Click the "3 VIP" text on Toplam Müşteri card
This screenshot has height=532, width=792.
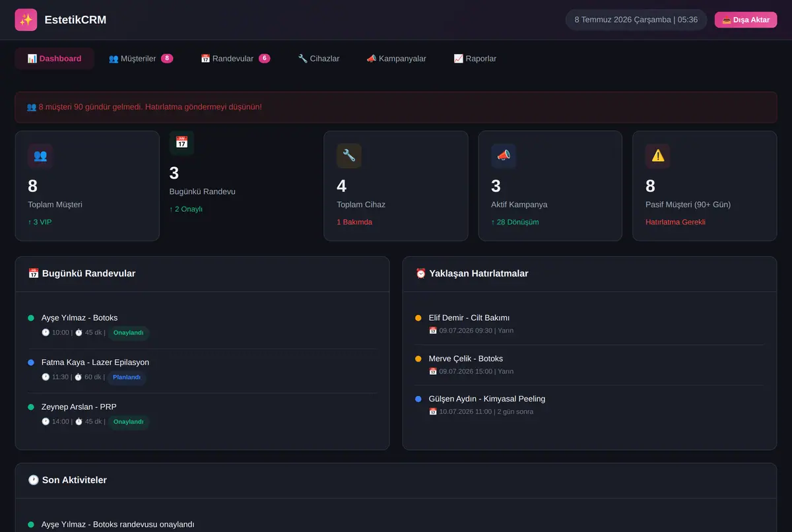coord(40,222)
